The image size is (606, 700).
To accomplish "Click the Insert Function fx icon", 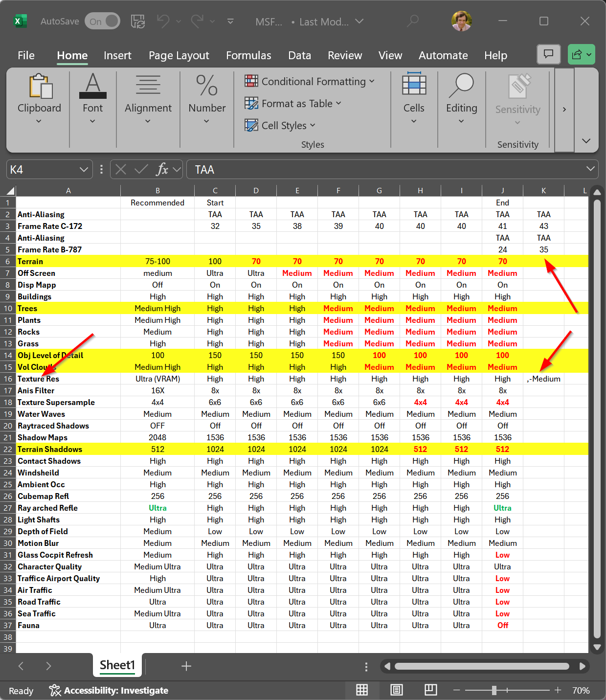I will (162, 169).
